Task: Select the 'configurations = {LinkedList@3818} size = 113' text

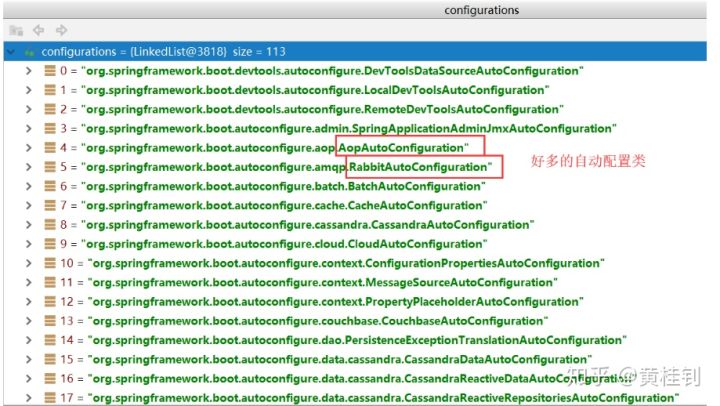Action: point(163,52)
